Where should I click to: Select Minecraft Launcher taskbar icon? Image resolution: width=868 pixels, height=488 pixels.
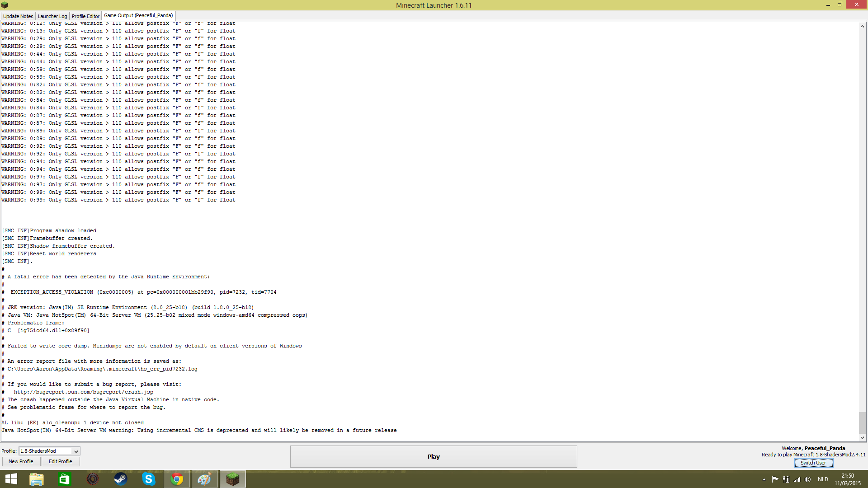pyautogui.click(x=232, y=479)
